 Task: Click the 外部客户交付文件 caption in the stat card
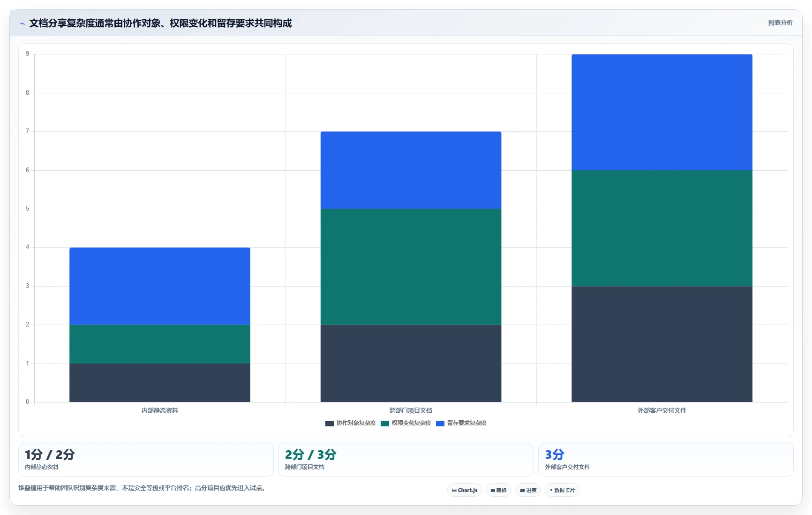(567, 467)
